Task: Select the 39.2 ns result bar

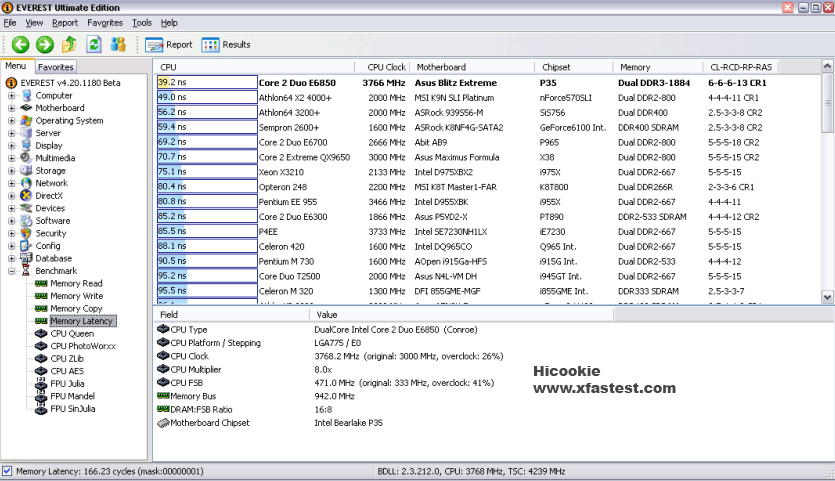Action: tap(207, 82)
